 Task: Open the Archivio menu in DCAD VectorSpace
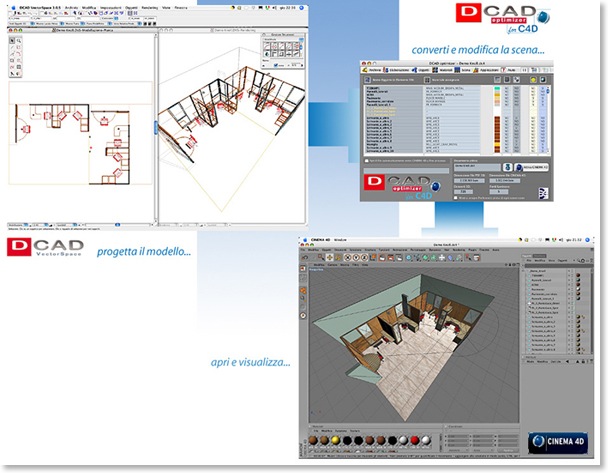pyautogui.click(x=71, y=8)
